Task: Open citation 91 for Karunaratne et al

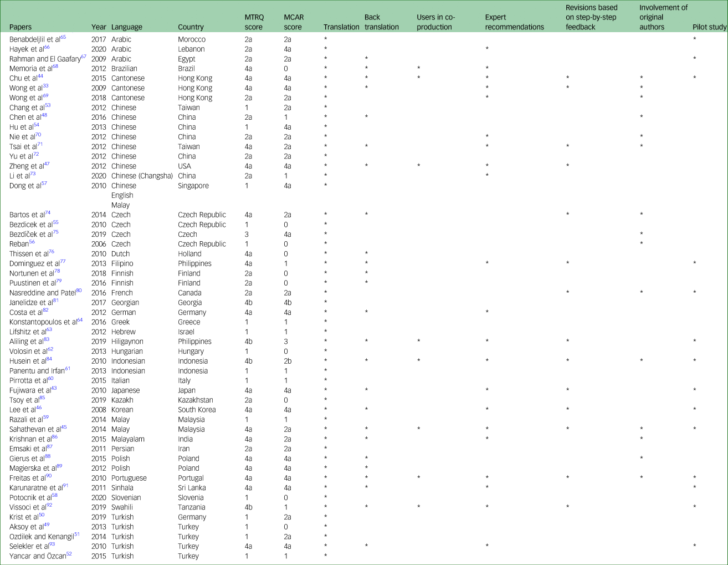Action: pos(65,486)
